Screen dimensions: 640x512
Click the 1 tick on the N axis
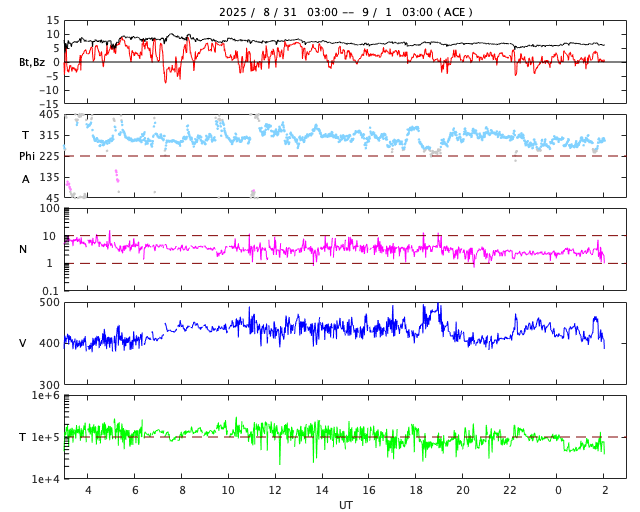pos(49,263)
